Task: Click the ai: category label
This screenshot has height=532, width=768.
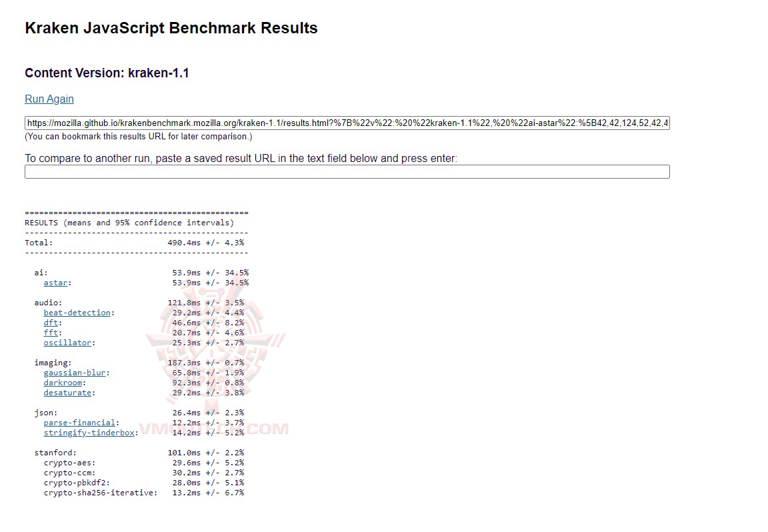Action: [x=41, y=273]
